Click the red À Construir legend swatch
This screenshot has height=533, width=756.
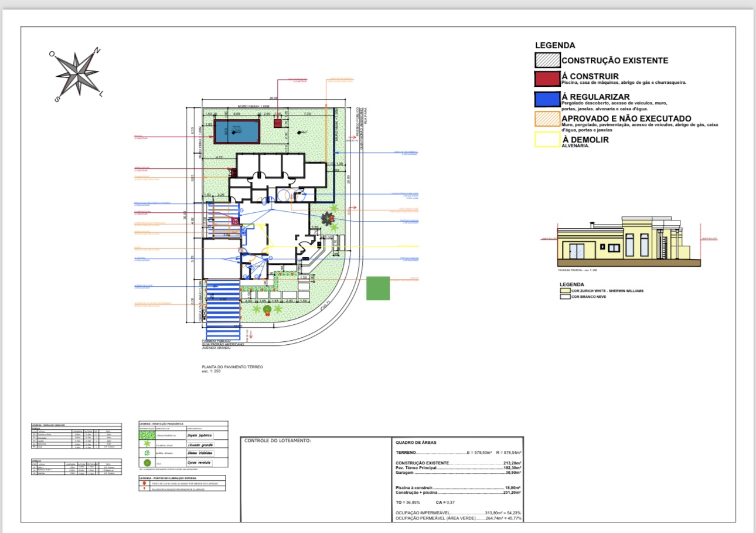[547, 79]
